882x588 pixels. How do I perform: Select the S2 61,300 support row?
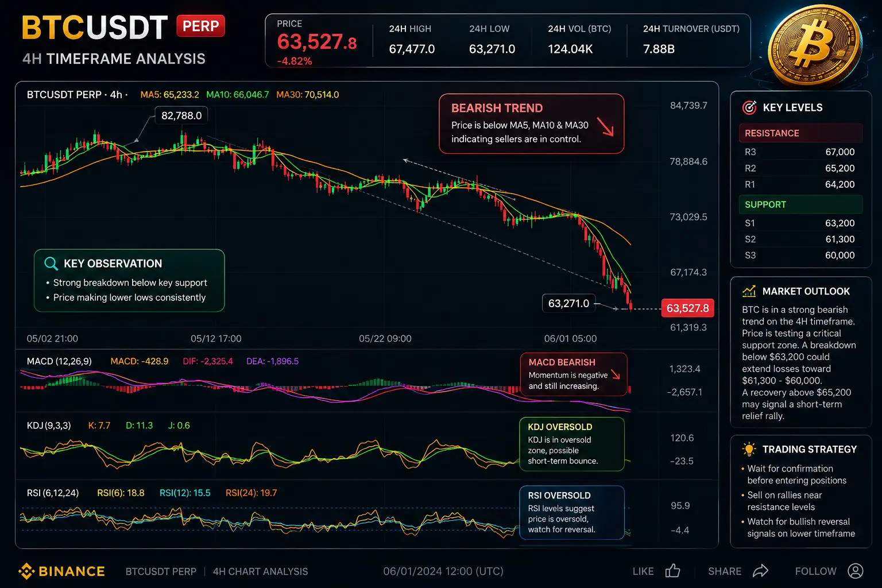(799, 239)
